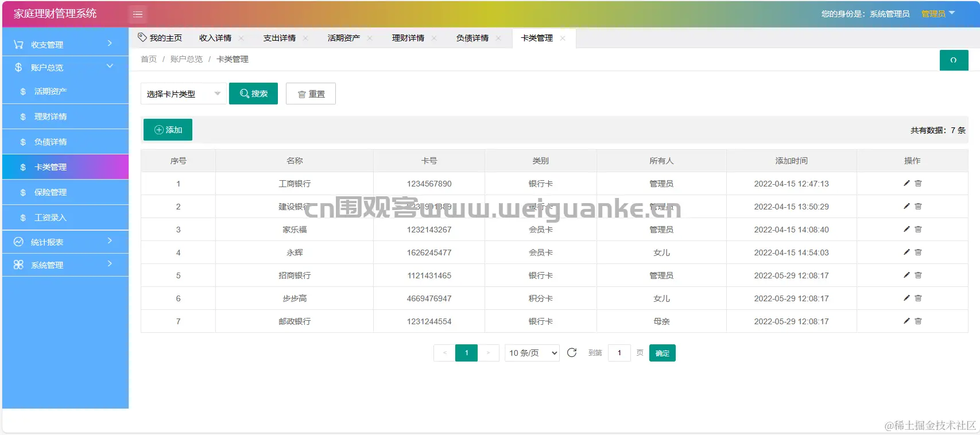Click the 添加 add button
The width and height of the screenshot is (980, 435).
[168, 130]
